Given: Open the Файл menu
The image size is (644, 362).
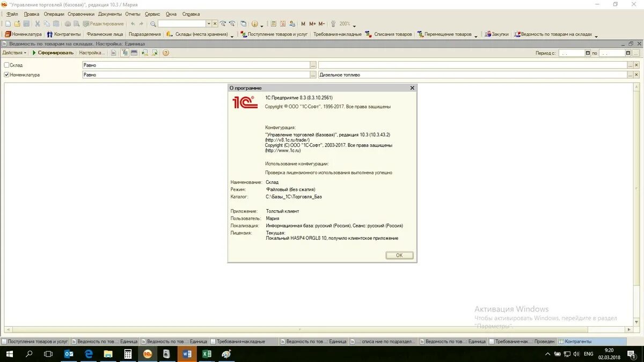Looking at the screenshot, I should click(x=12, y=14).
